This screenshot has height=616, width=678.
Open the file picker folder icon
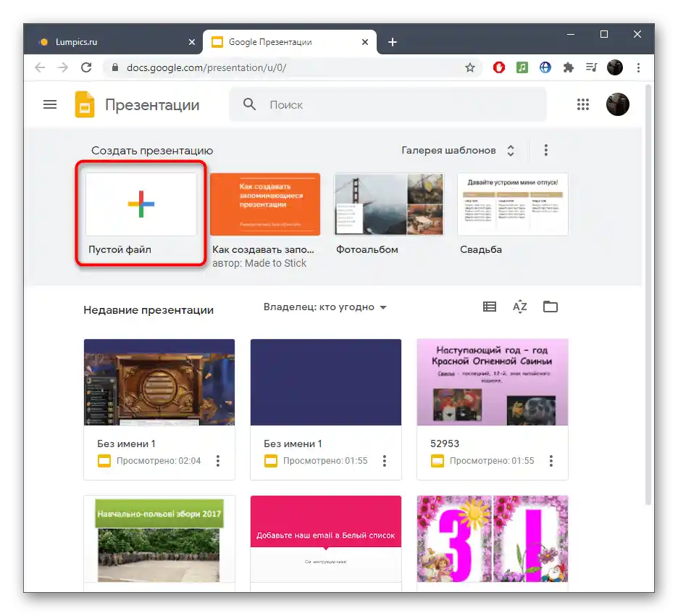pos(550,307)
